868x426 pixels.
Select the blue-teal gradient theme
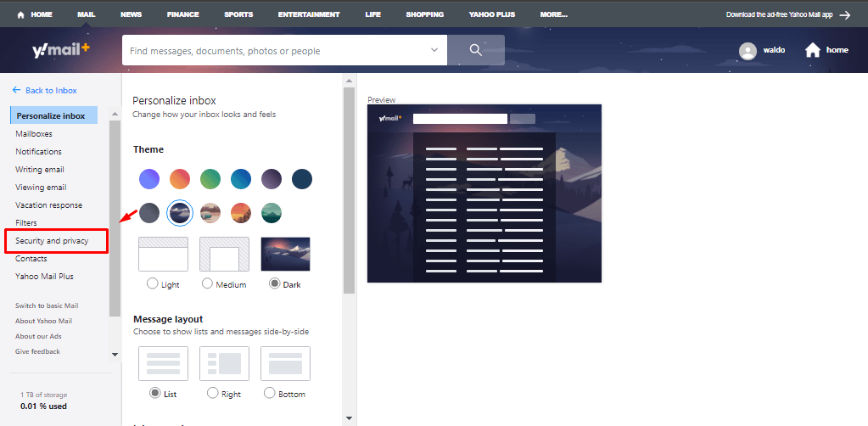pyautogui.click(x=241, y=179)
